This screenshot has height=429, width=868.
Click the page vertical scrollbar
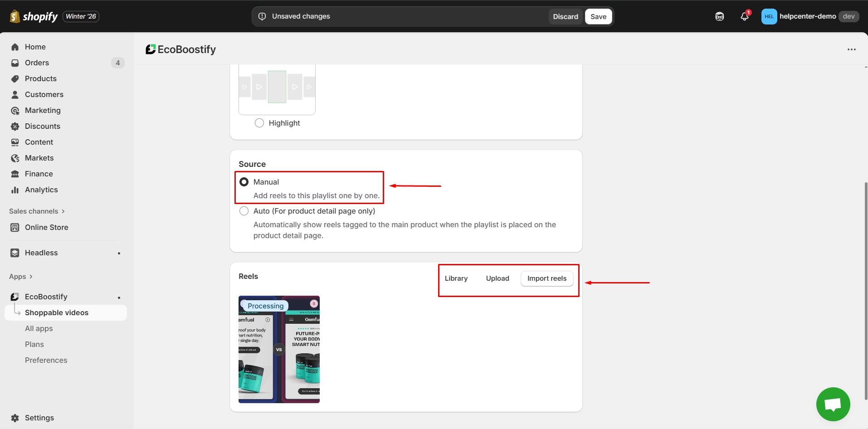(865, 290)
